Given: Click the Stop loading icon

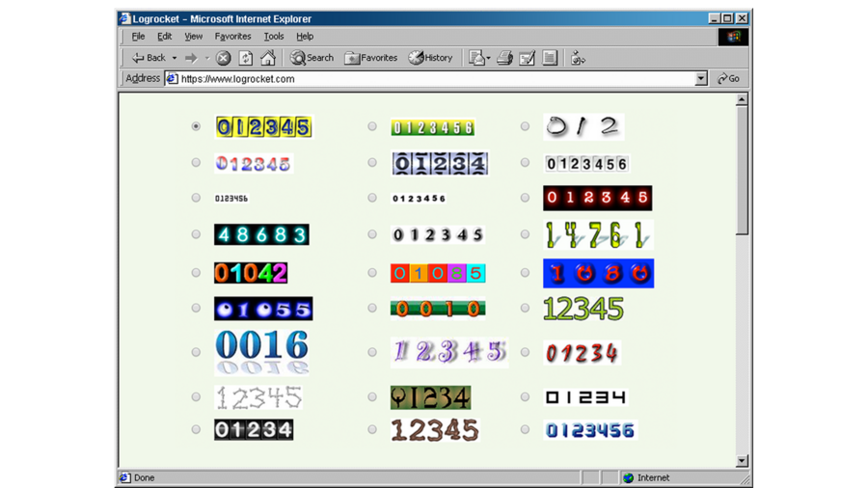Looking at the screenshot, I should pos(223,58).
